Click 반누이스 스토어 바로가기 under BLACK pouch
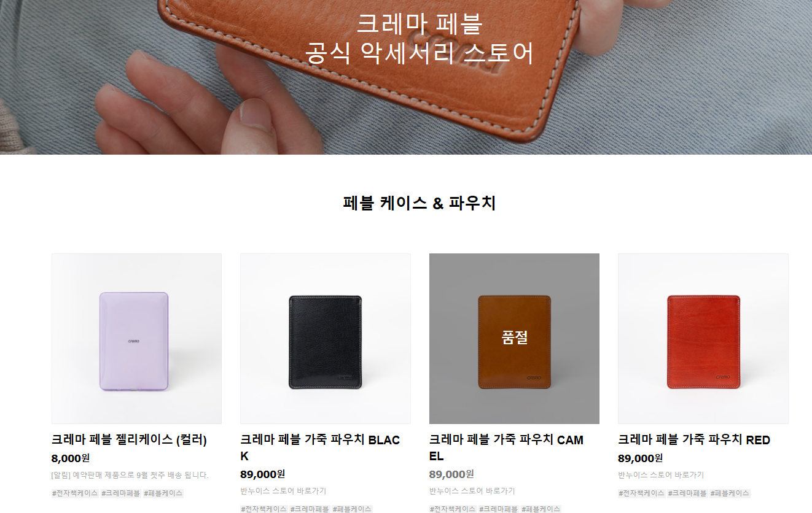 click(x=283, y=491)
